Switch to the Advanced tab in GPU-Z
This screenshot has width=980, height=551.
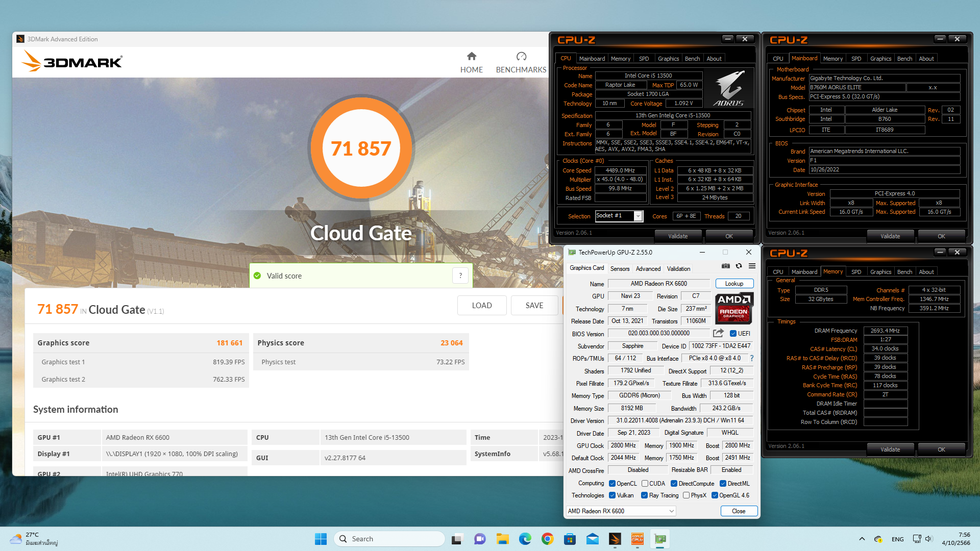point(648,269)
